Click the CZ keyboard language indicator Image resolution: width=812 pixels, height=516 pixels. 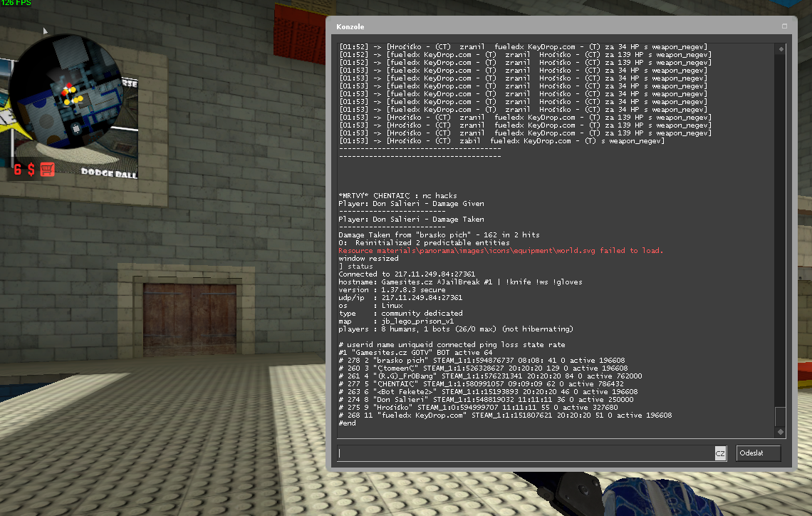[720, 453]
